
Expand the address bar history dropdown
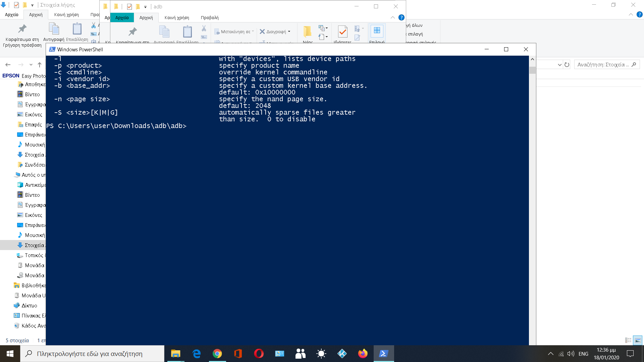click(x=559, y=65)
